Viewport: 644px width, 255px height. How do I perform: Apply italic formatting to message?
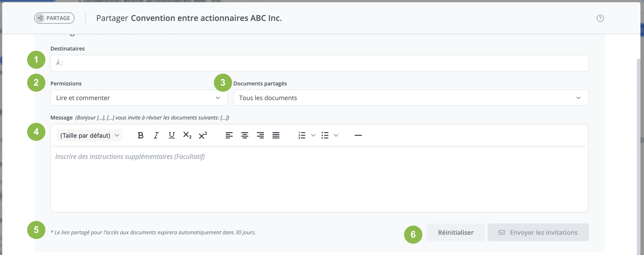point(156,135)
